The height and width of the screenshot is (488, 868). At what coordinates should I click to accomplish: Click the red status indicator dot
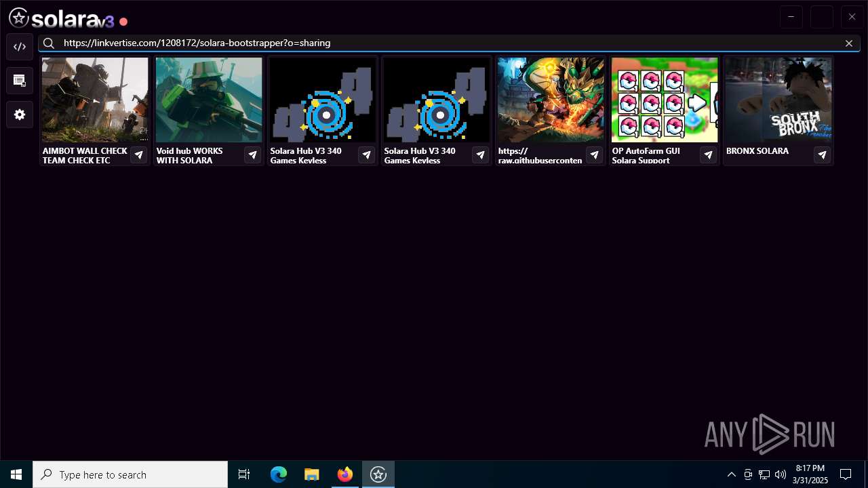123,22
